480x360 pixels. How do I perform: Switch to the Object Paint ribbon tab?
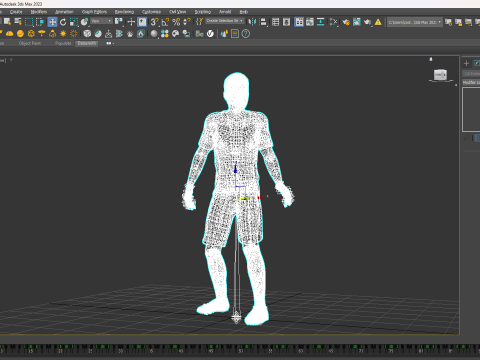click(30, 43)
